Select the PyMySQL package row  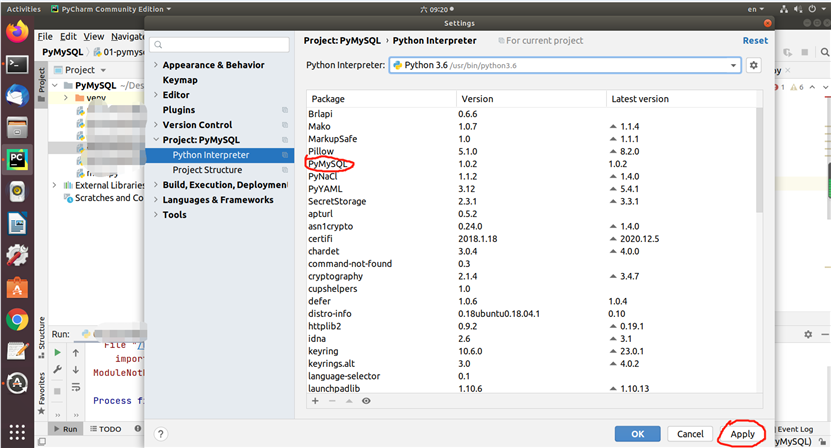click(531, 164)
